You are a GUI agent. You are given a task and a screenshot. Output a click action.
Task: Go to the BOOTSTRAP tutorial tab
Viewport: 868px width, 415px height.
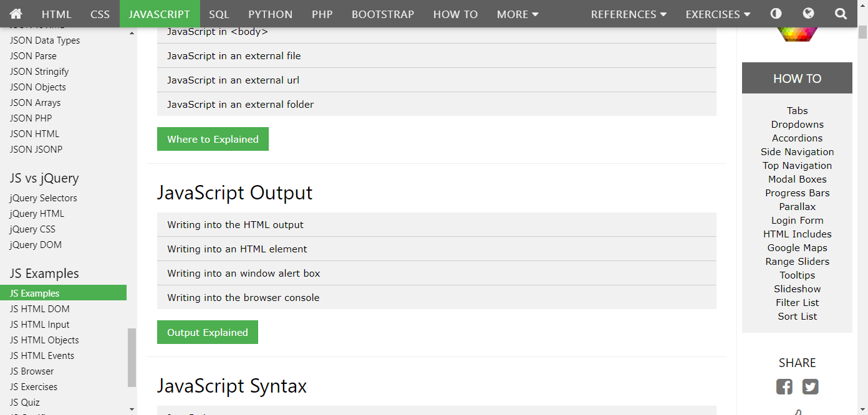click(x=383, y=14)
